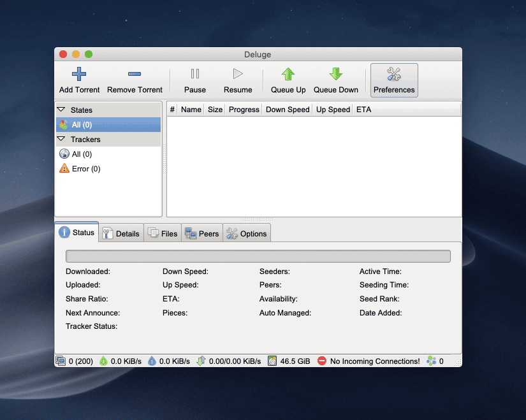Open the Files tab
The image size is (526, 420).
pyautogui.click(x=163, y=233)
